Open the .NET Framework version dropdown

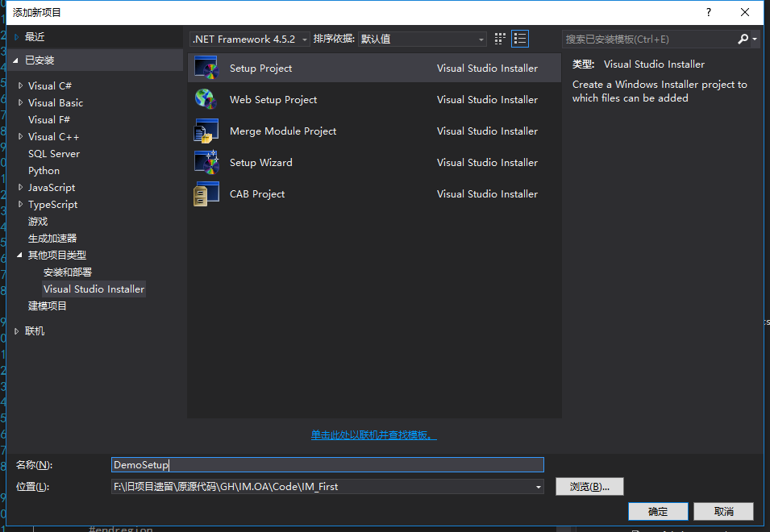point(250,39)
